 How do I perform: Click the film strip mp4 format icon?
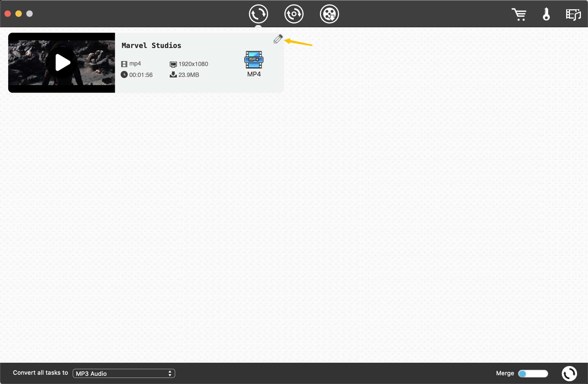click(124, 64)
